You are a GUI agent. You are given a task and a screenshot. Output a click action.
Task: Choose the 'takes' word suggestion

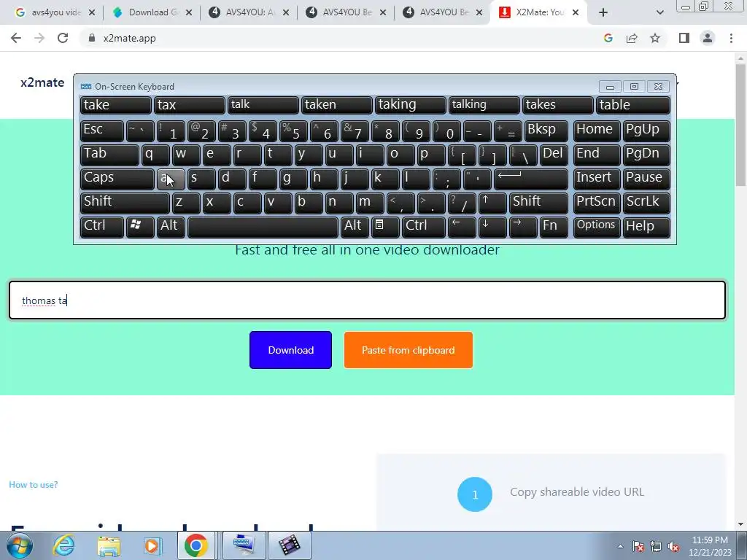(558, 105)
